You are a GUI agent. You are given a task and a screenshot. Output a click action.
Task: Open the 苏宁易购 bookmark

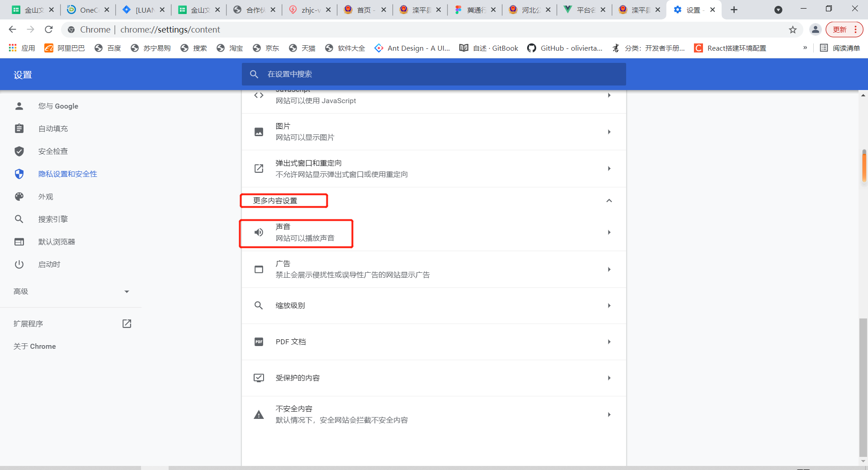click(151, 48)
